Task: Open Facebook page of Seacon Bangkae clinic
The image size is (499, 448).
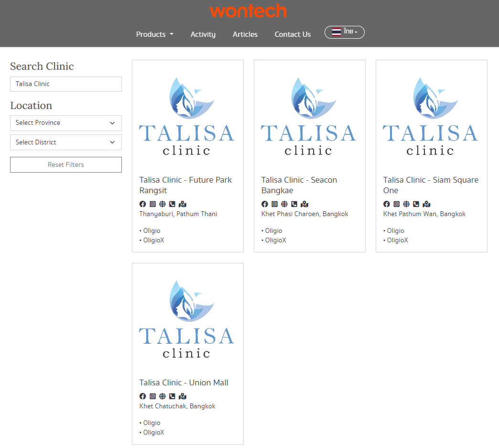Action: [x=265, y=204]
